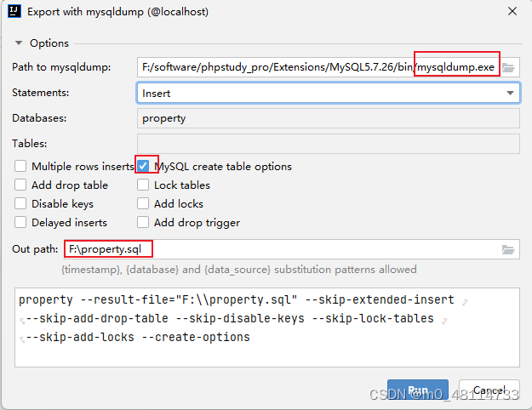Click the empty Tables field
The width and height of the screenshot is (532, 410).
329,144
